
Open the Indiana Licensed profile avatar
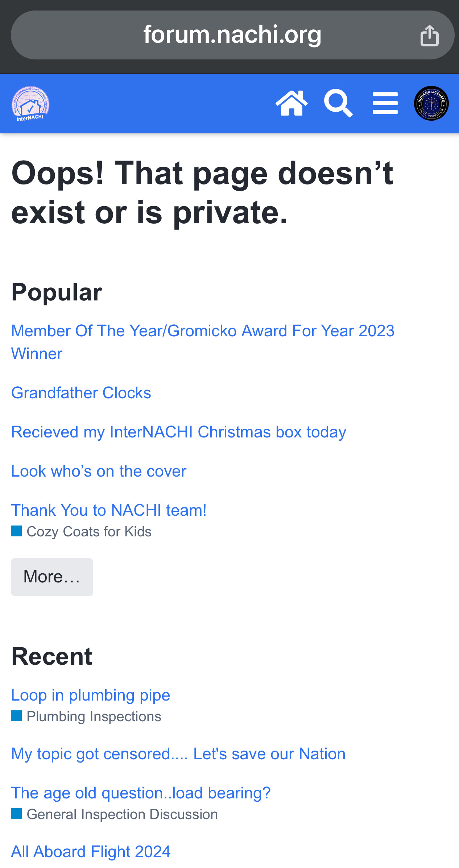[x=431, y=103]
